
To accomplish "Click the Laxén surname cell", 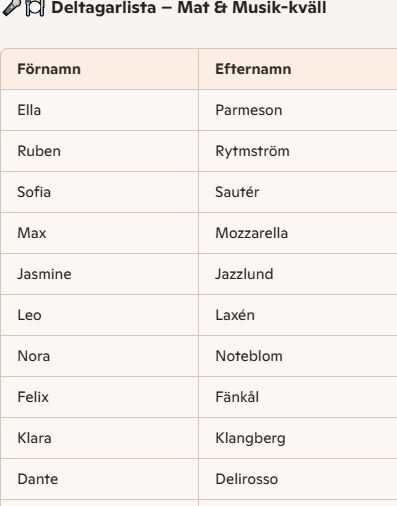I will 298,315.
